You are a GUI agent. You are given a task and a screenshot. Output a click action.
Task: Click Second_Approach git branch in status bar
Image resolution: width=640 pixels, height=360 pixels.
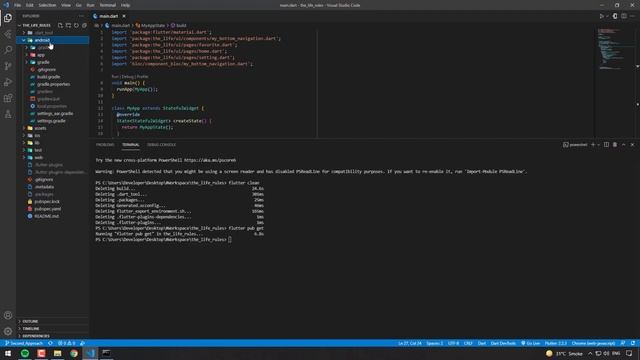24,343
